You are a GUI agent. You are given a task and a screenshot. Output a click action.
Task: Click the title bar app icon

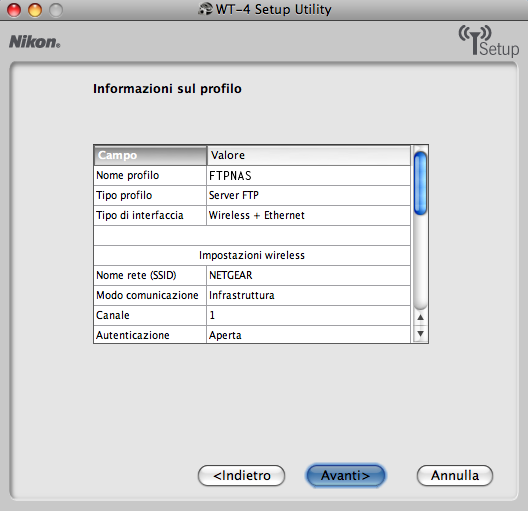(205, 9)
